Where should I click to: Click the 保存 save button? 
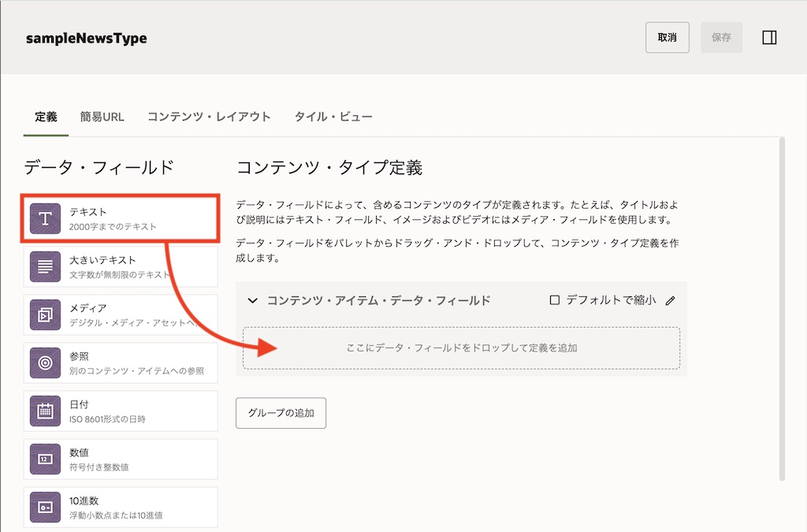click(x=721, y=38)
